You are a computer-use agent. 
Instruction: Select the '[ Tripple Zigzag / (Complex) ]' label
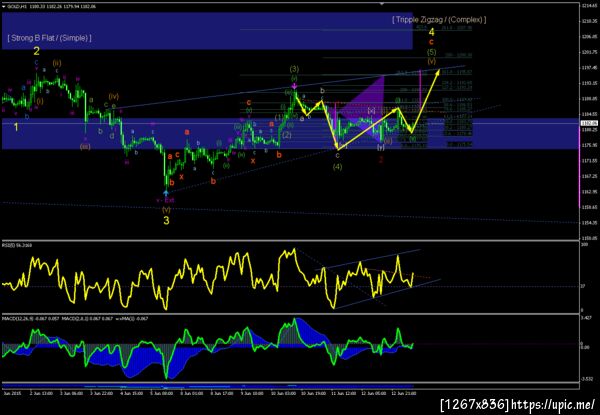coord(439,20)
